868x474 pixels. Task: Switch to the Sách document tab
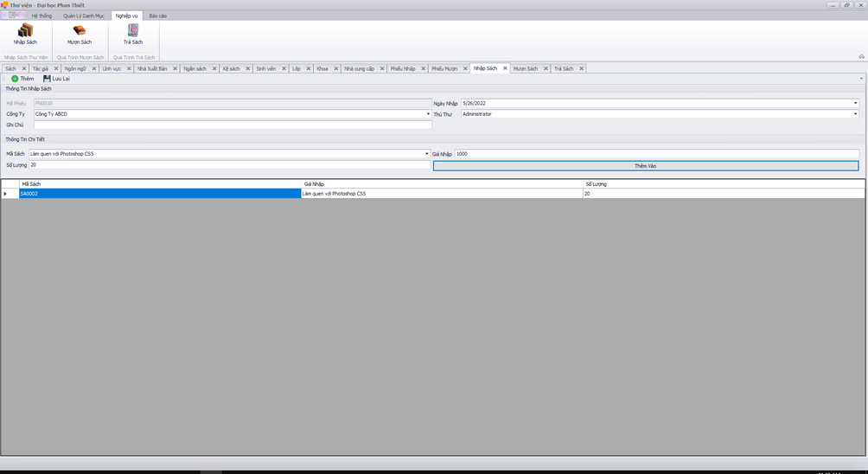(11, 68)
